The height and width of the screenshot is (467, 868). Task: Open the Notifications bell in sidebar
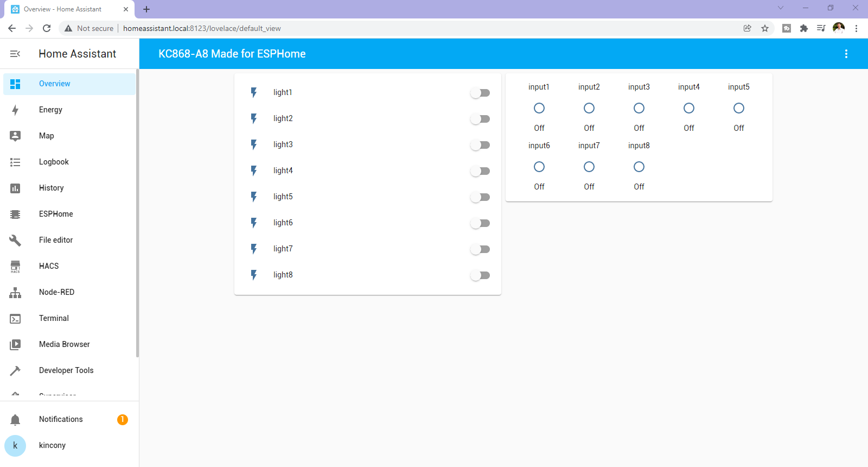click(15, 419)
